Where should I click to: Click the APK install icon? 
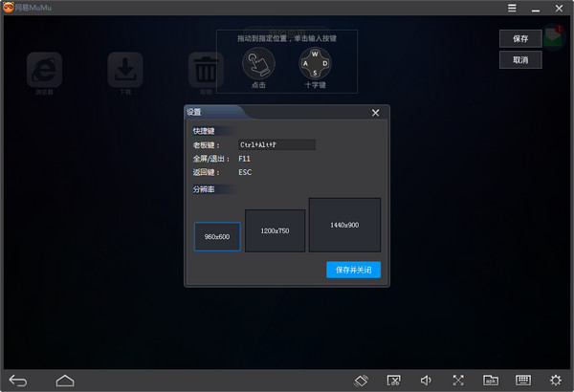pyautogui.click(x=490, y=381)
